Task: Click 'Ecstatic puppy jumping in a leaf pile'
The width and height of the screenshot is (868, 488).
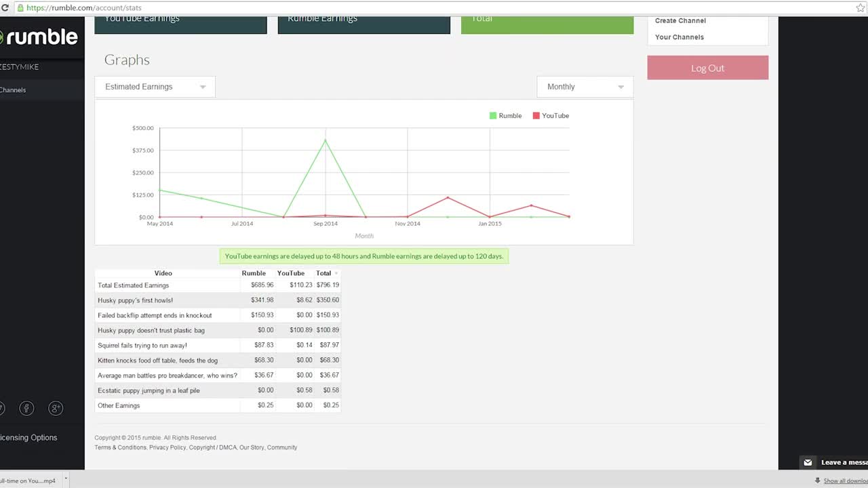Action: click(149, 390)
